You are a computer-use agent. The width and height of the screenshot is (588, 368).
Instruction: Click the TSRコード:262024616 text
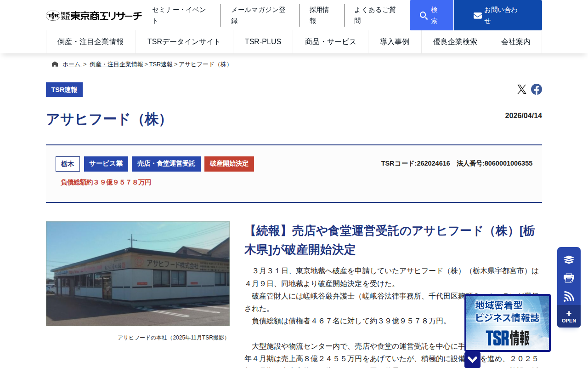click(x=416, y=163)
